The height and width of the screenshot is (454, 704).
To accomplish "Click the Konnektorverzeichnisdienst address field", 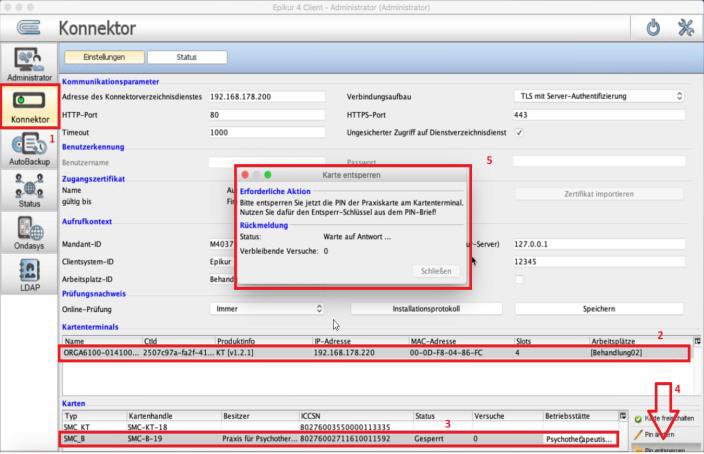I will (x=267, y=97).
